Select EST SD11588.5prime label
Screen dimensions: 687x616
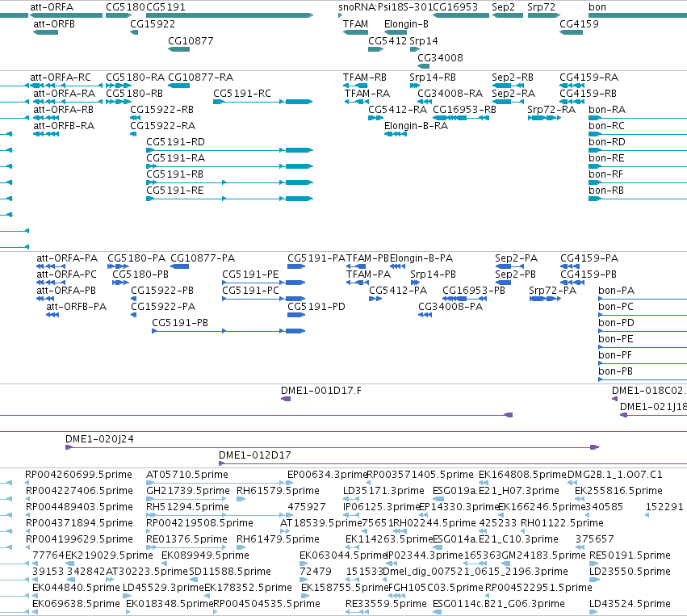coord(230,572)
